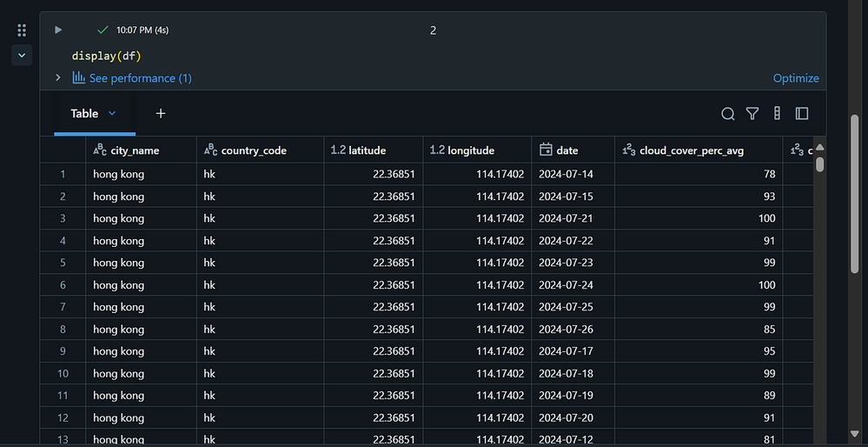Collapse the cell using left chevron button
The width and height of the screenshot is (868, 447).
point(22,56)
